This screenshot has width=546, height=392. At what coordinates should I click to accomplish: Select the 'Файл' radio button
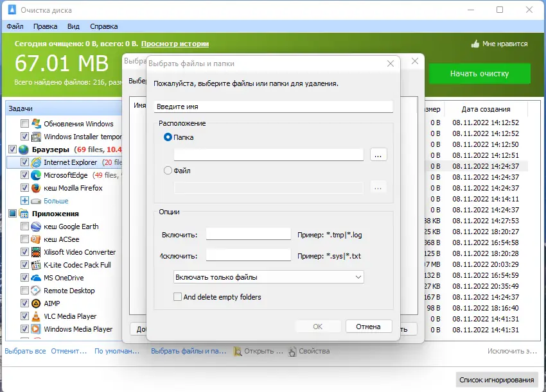(168, 171)
